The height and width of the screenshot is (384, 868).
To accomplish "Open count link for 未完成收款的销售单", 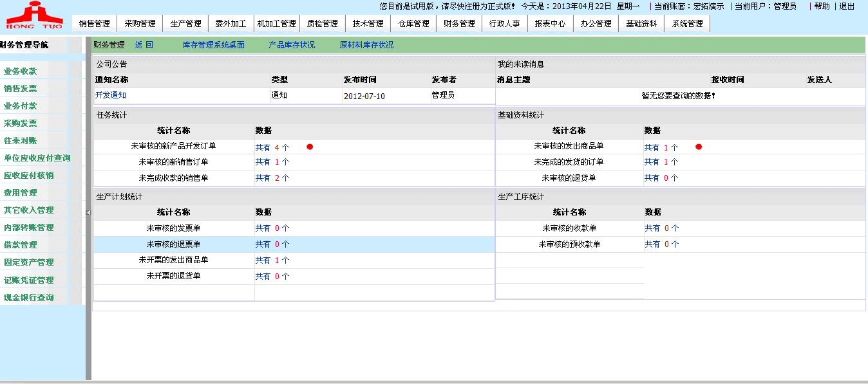I will click(272, 178).
